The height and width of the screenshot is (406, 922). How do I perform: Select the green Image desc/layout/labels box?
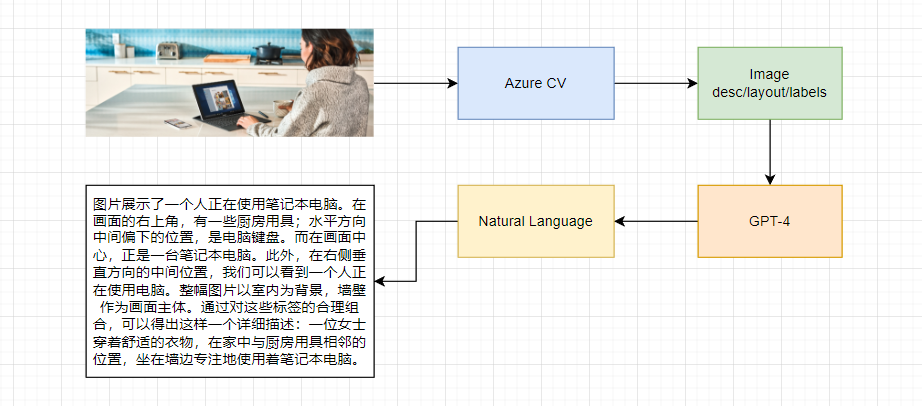click(769, 83)
